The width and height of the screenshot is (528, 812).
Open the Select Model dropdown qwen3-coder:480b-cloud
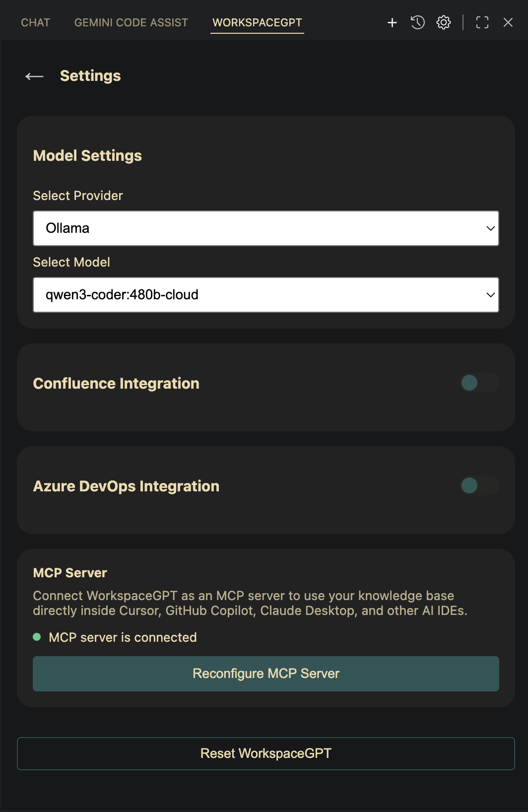click(x=266, y=295)
